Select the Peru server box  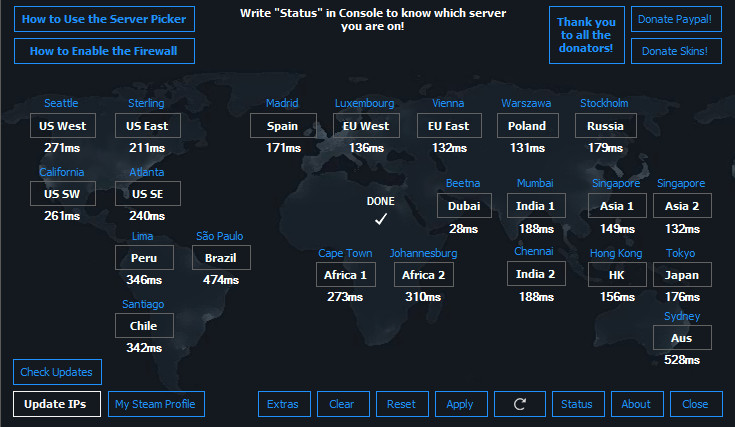[144, 258]
